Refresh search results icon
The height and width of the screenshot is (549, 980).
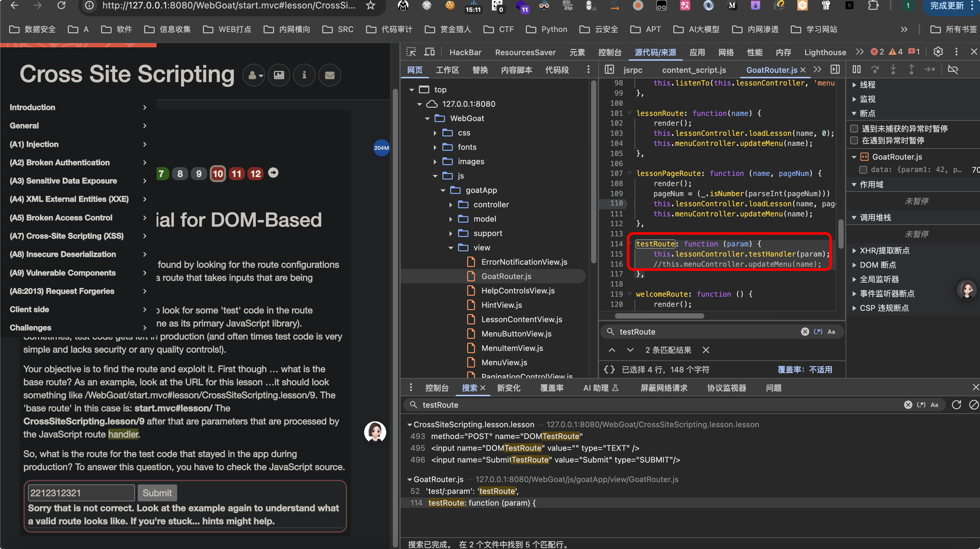point(957,405)
